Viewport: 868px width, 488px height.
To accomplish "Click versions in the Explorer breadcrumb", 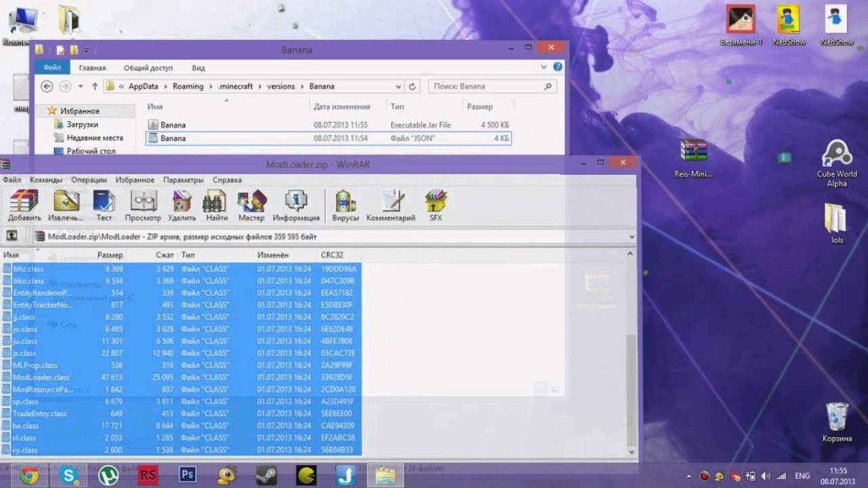I will tap(281, 86).
